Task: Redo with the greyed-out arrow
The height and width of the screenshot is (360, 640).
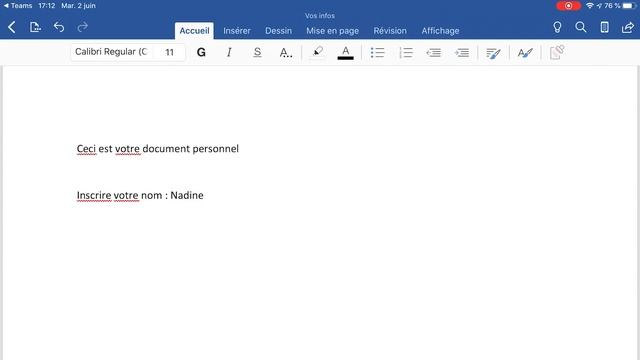Action: 82,27
